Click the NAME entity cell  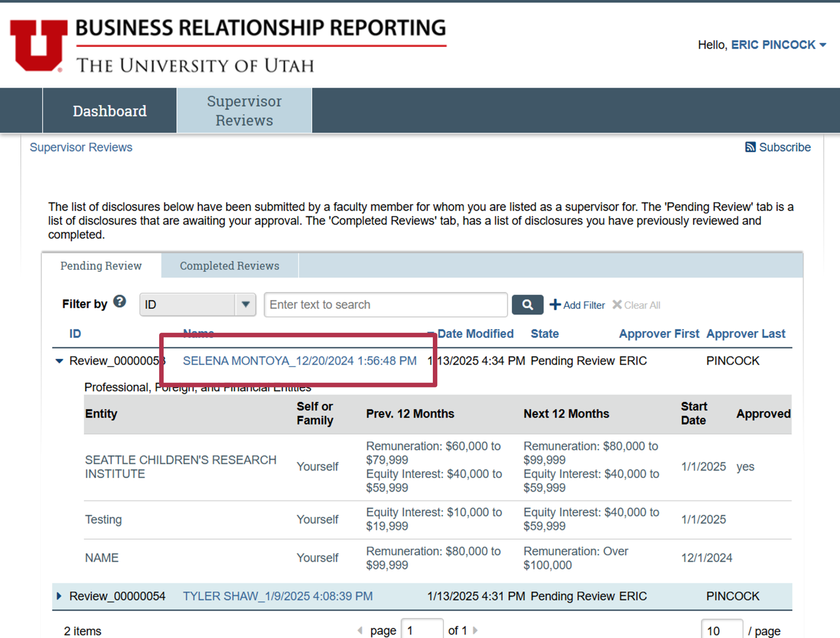(x=102, y=558)
